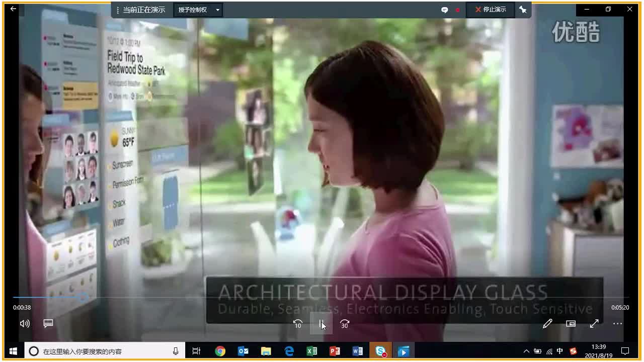644x362 pixels.
Task: Pin the presentation toolbar
Action: (523, 10)
